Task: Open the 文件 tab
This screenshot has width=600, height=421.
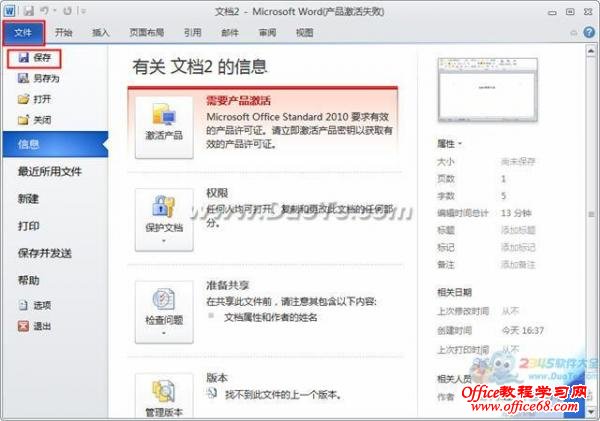Action: click(23, 33)
